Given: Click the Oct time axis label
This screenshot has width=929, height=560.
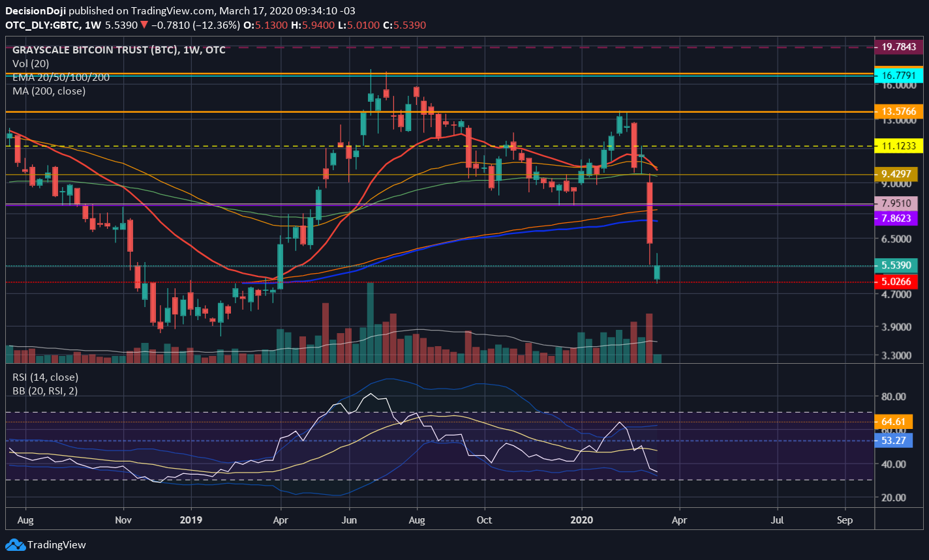Looking at the screenshot, I should [x=485, y=520].
